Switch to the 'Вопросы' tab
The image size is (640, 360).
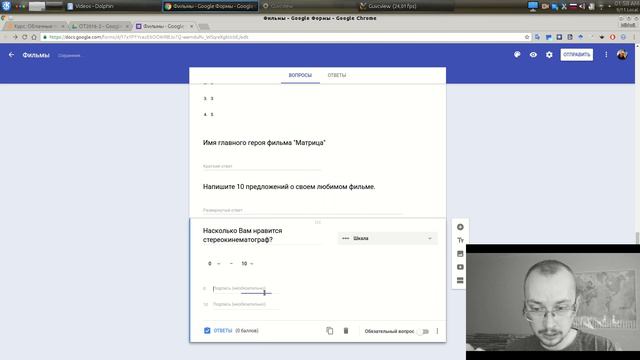300,75
